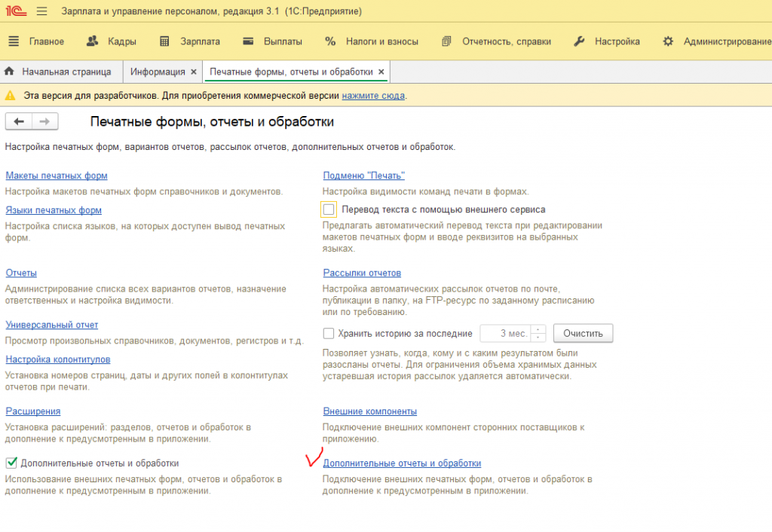Image resolution: width=772 pixels, height=532 pixels.
Task: Open the Администрирование section
Action: point(728,42)
